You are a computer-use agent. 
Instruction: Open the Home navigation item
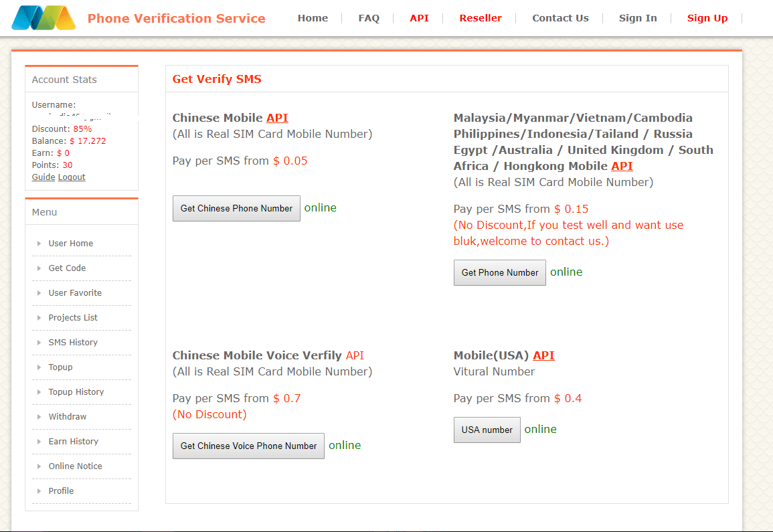pos(313,18)
